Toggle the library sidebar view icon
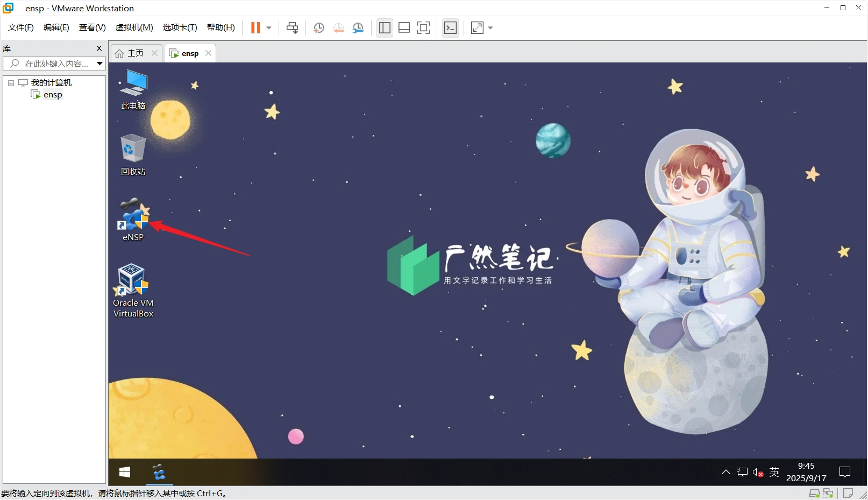The height and width of the screenshot is (500, 868). (x=385, y=28)
